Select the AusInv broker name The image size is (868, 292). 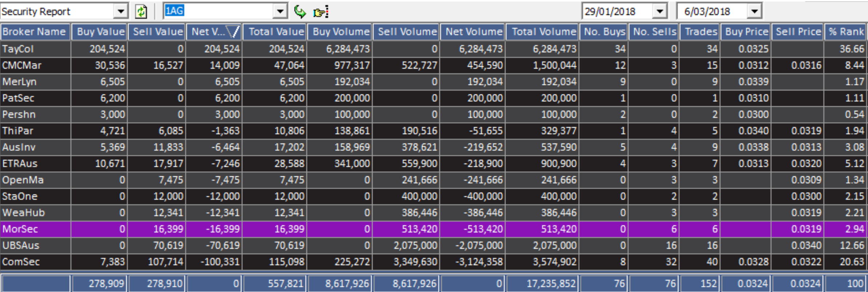[19, 147]
